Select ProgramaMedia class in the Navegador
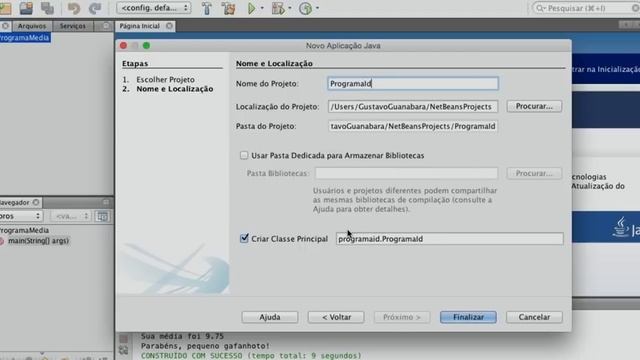Screen dimensions: 640x360 24,230
